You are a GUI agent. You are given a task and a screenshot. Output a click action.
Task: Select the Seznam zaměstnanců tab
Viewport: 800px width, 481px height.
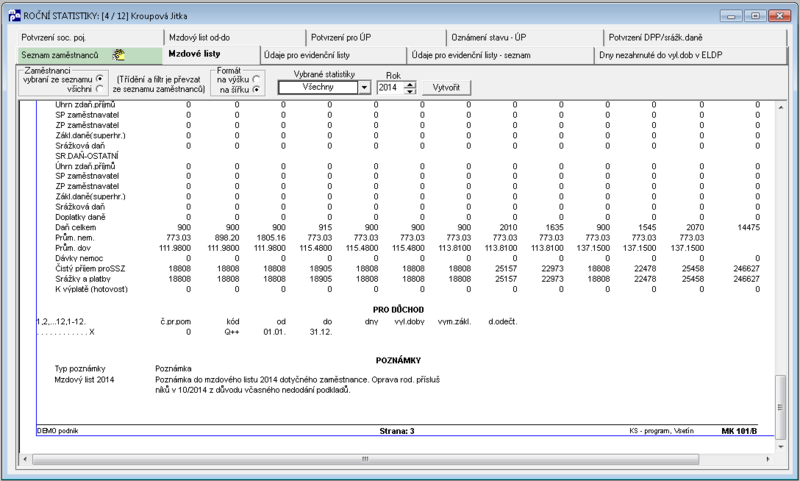89,55
